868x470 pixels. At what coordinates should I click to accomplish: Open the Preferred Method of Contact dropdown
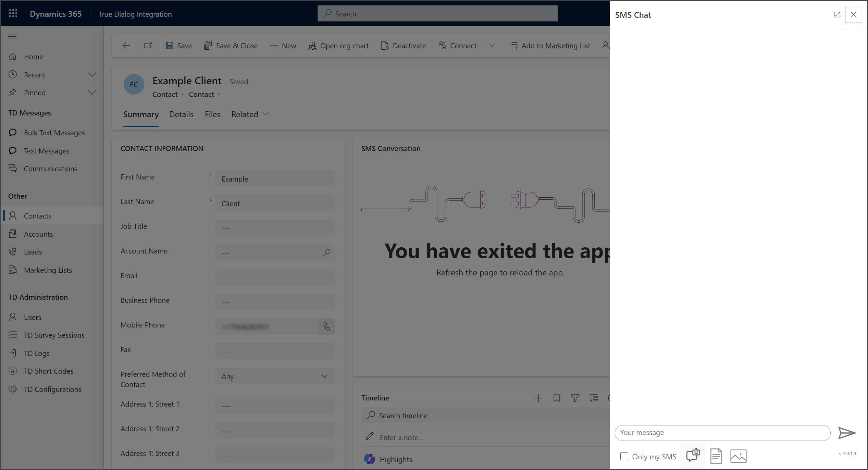coord(275,376)
